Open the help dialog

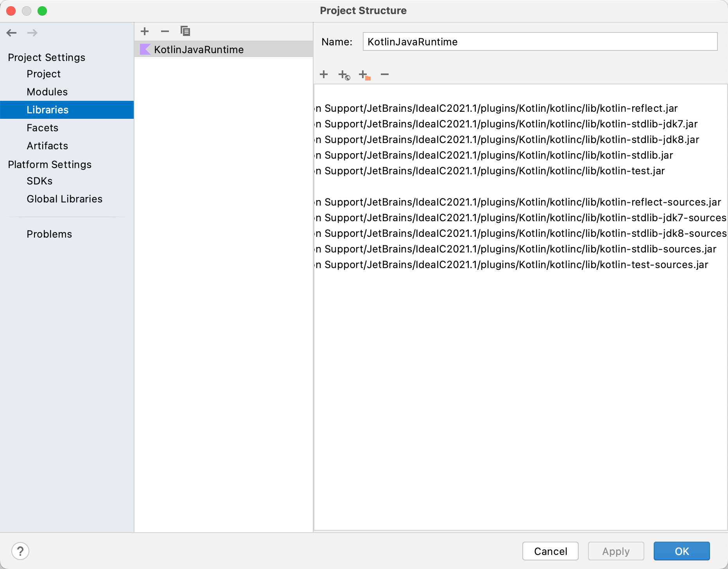[21, 551]
